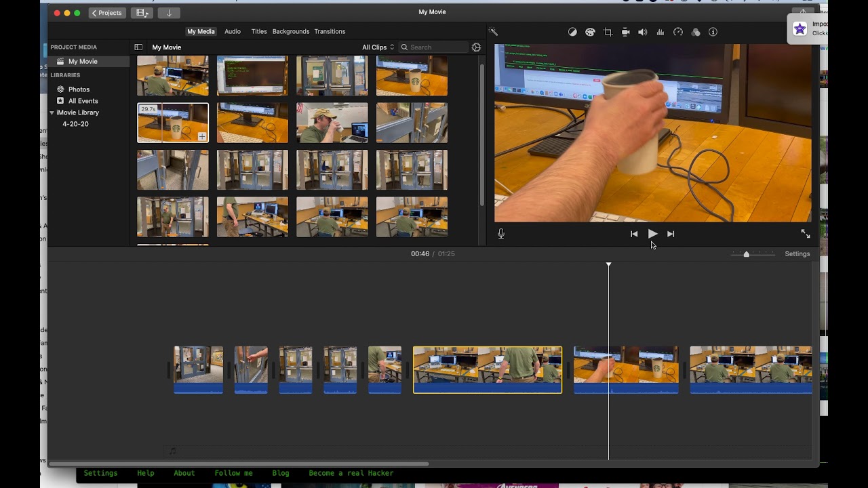Add selected clip with plus badge

(x=202, y=136)
